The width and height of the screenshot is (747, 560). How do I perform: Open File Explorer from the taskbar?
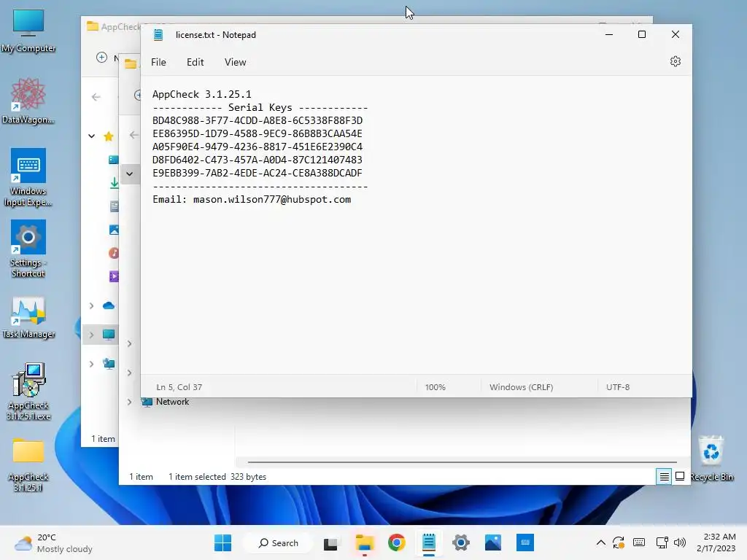tap(365, 542)
